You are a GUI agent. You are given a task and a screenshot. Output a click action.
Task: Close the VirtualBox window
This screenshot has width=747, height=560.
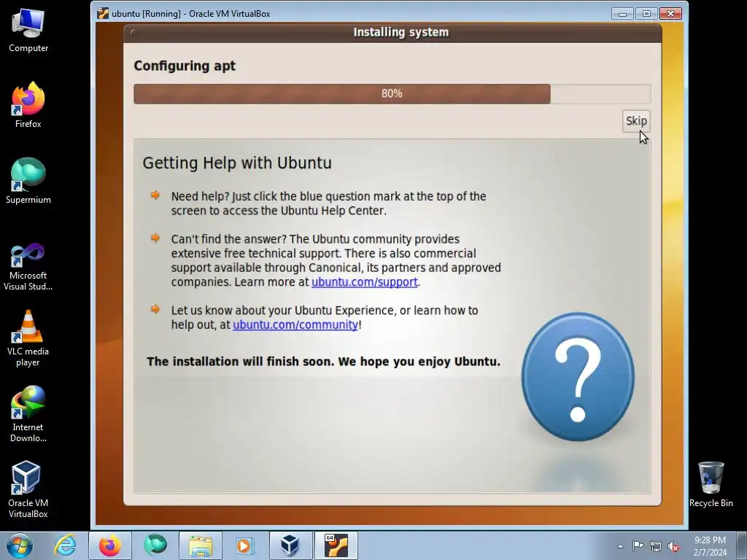point(671,13)
